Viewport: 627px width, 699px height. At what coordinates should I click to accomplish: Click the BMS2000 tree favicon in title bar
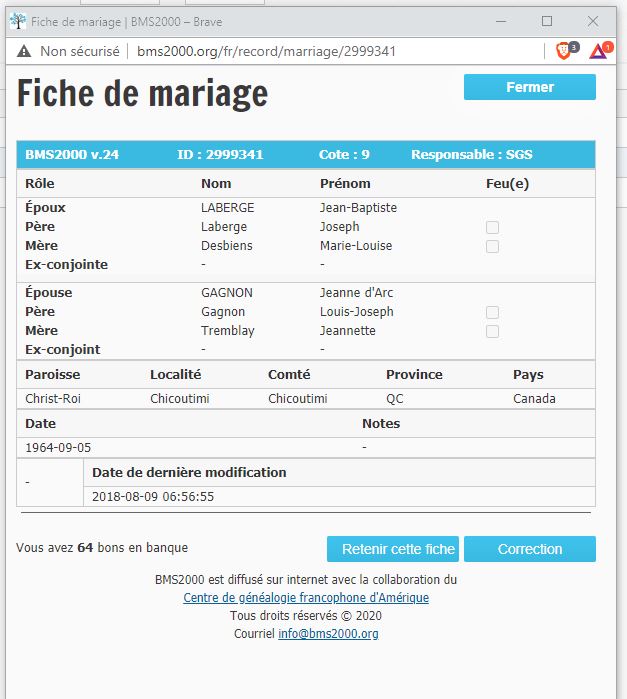tap(18, 21)
